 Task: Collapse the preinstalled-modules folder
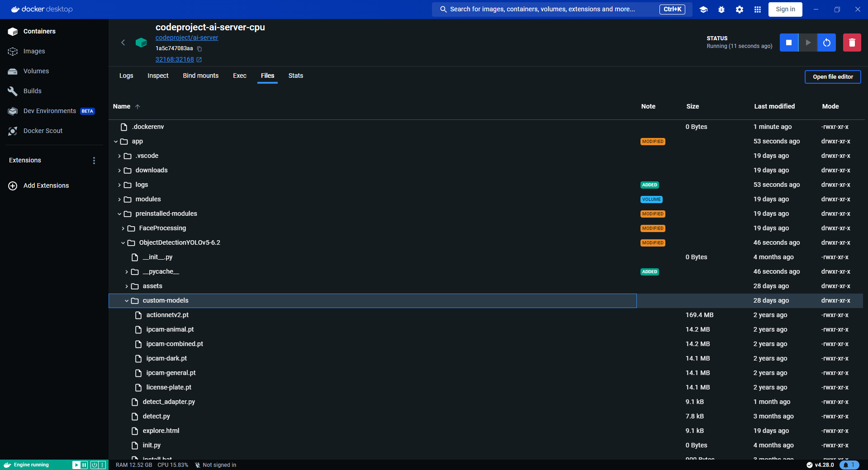pyautogui.click(x=119, y=214)
